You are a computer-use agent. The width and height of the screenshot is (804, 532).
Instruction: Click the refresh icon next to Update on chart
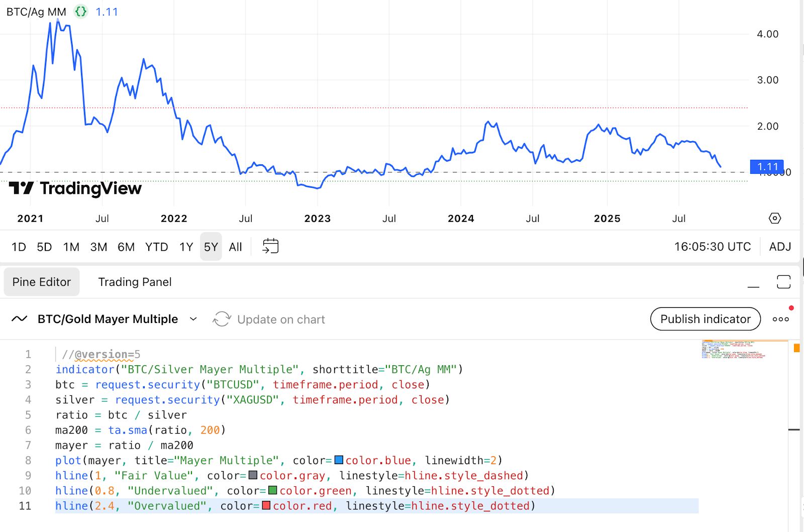[x=222, y=319]
